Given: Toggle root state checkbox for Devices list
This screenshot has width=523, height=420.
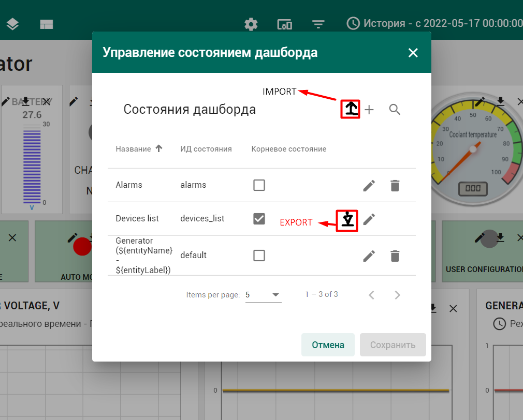Looking at the screenshot, I should [x=259, y=219].
